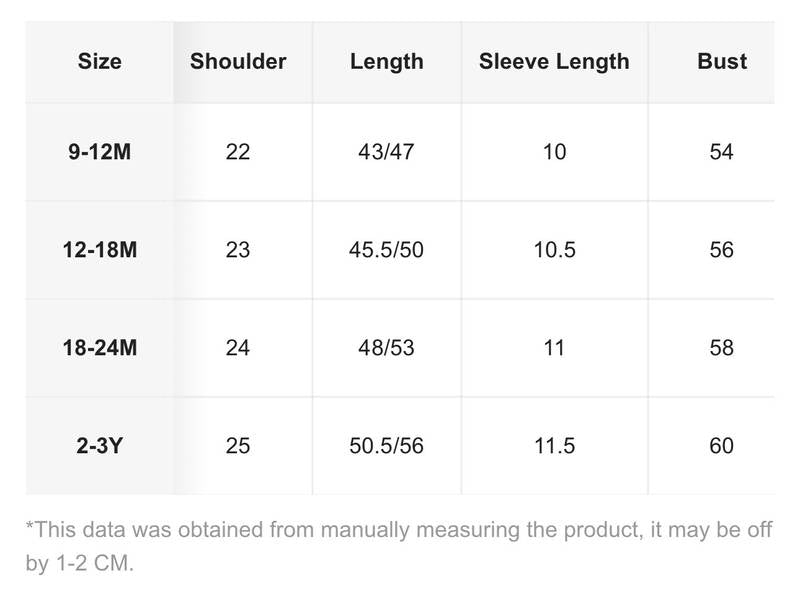
Task: Click bust value 60 for 2-3Y
Action: click(x=722, y=446)
